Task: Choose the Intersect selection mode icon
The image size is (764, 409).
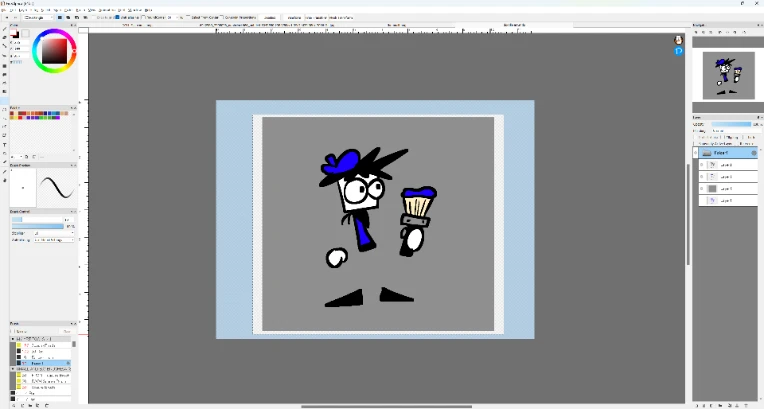Action: click(85, 18)
